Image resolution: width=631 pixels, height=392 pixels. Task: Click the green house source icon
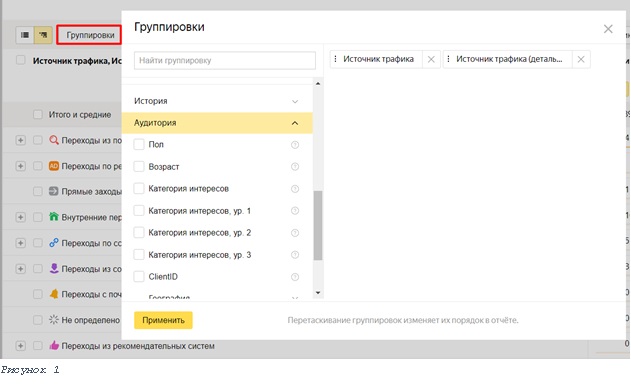(x=54, y=217)
